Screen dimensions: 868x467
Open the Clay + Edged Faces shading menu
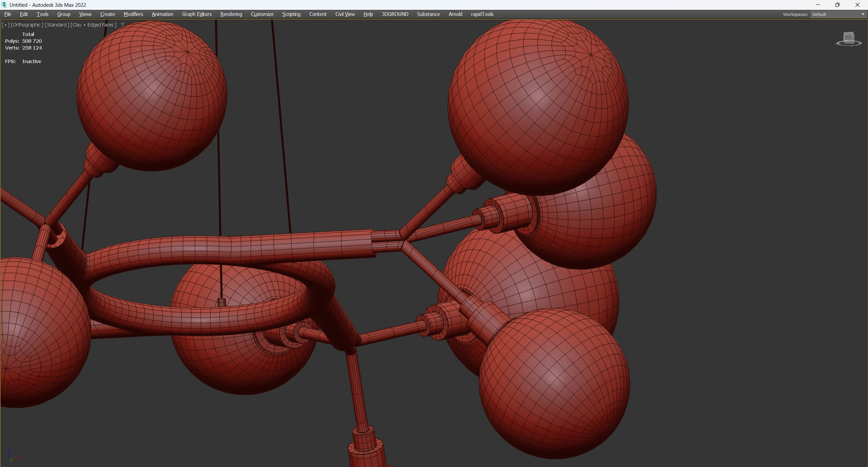point(93,25)
